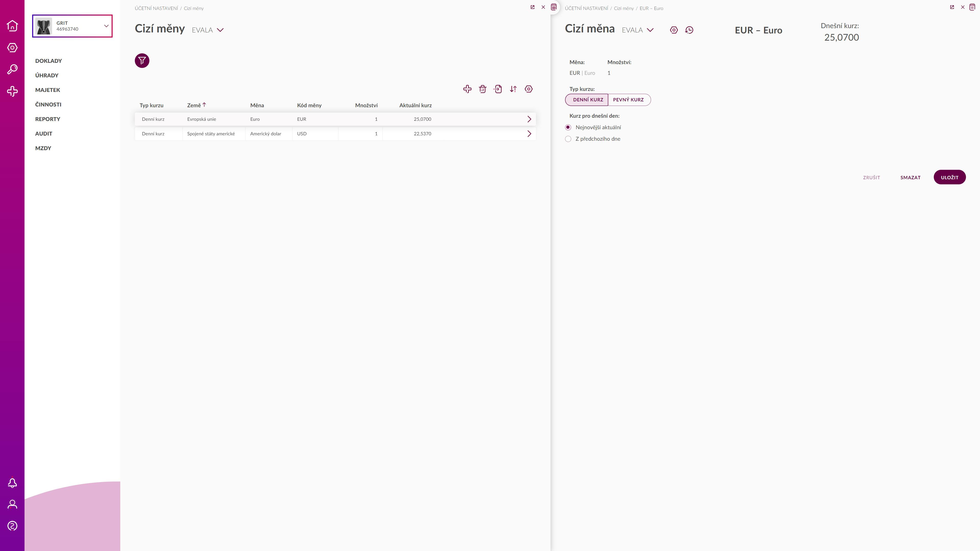Image resolution: width=980 pixels, height=551 pixels.
Task: Open MZDY menu section
Action: (x=43, y=148)
